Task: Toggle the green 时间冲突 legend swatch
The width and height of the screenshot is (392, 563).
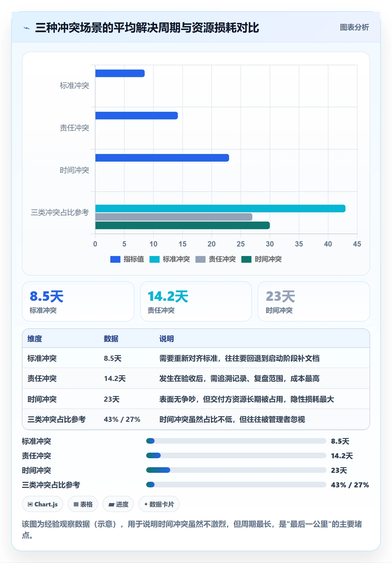Action: pyautogui.click(x=246, y=259)
